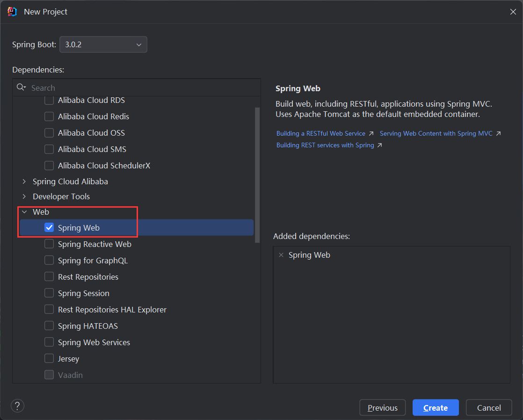The image size is (523, 420).
Task: Enable Alibaba Cloud OSS checkbox
Action: (x=49, y=133)
